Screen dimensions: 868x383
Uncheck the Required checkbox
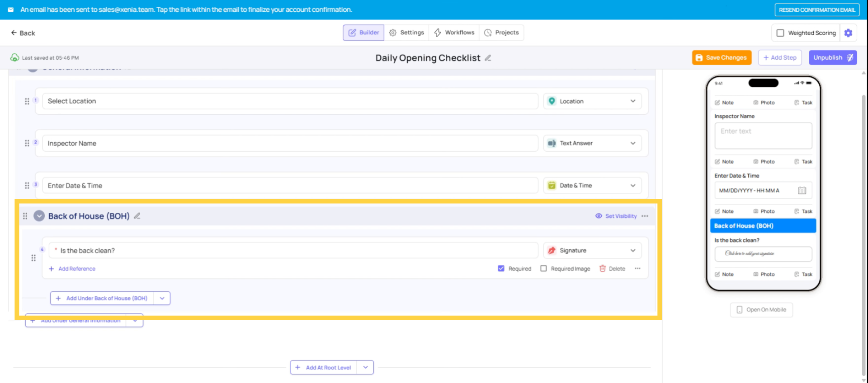(x=501, y=269)
